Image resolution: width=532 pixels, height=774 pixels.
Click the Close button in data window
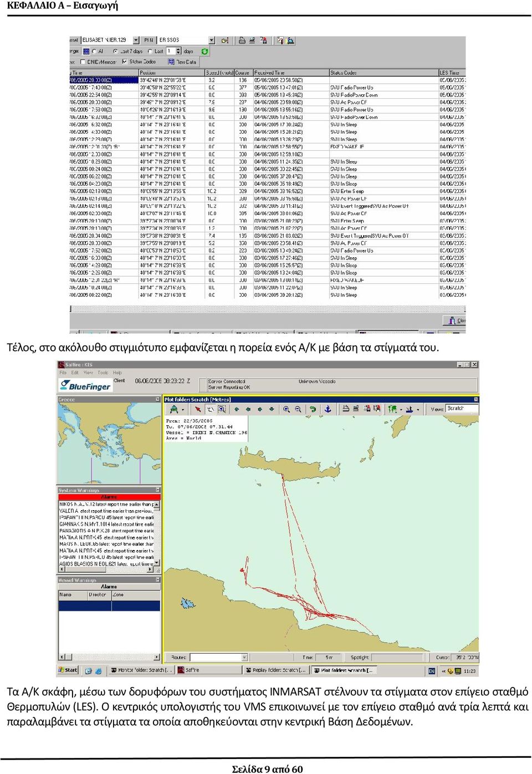point(454,320)
